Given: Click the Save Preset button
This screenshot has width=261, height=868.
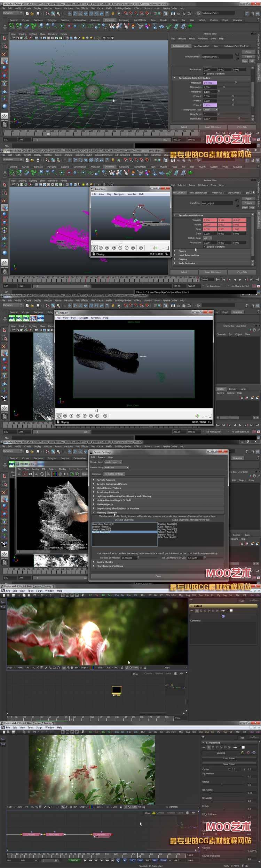Looking at the screenshot, I should (x=229, y=764).
